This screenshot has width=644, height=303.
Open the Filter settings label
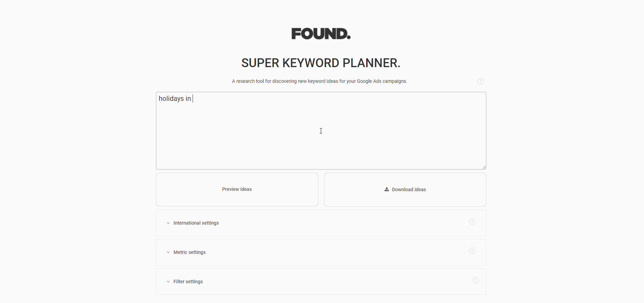188,282
